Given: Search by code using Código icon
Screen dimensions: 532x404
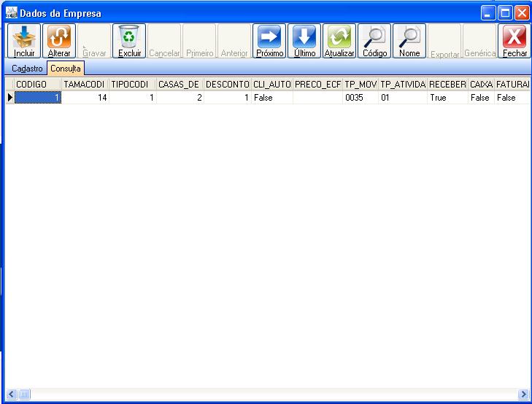Looking at the screenshot, I should point(375,41).
